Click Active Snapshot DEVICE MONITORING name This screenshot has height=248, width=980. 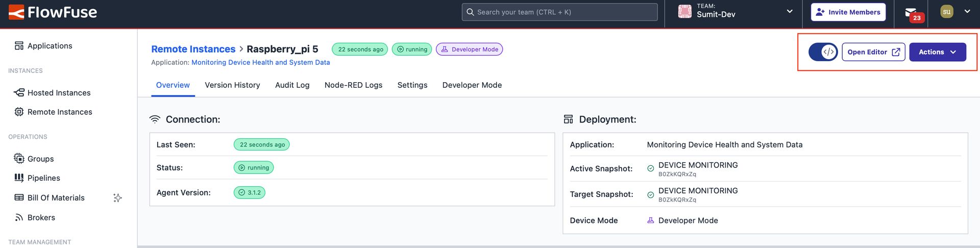pyautogui.click(x=698, y=165)
